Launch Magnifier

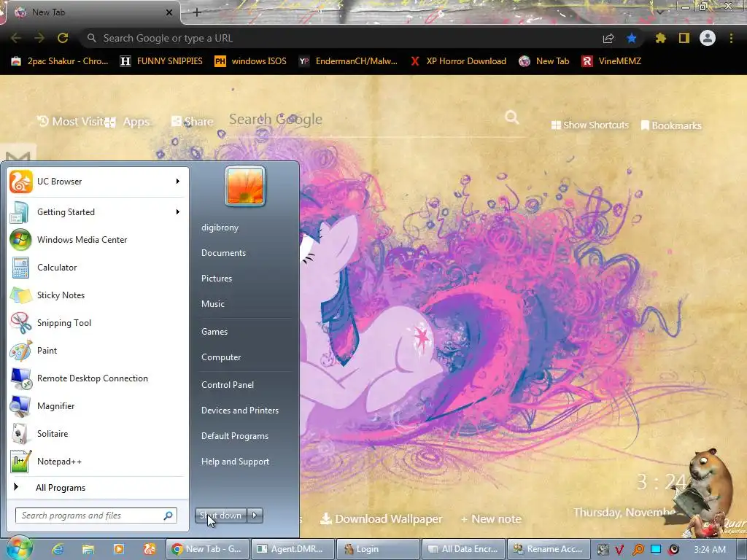point(98,405)
